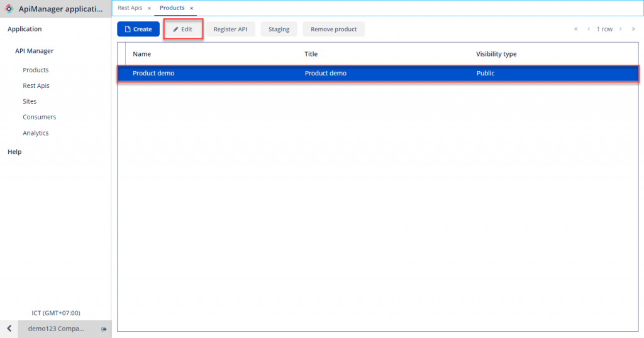The height and width of the screenshot is (338, 644).
Task: Open Consumers from the sidebar menu
Action: coord(39,117)
